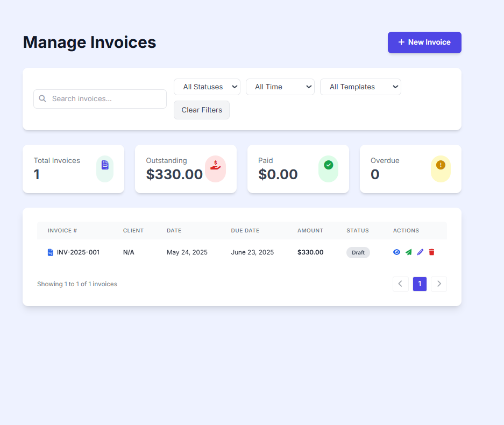This screenshot has height=425, width=504.
Task: Click the AMOUNT column header
Action: coord(310,230)
